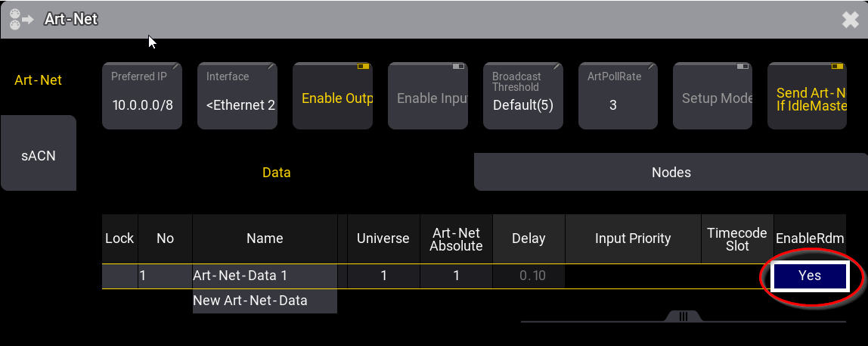Toggle Enable Input button
Image resolution: width=868 pixels, height=346 pixels.
(x=428, y=96)
